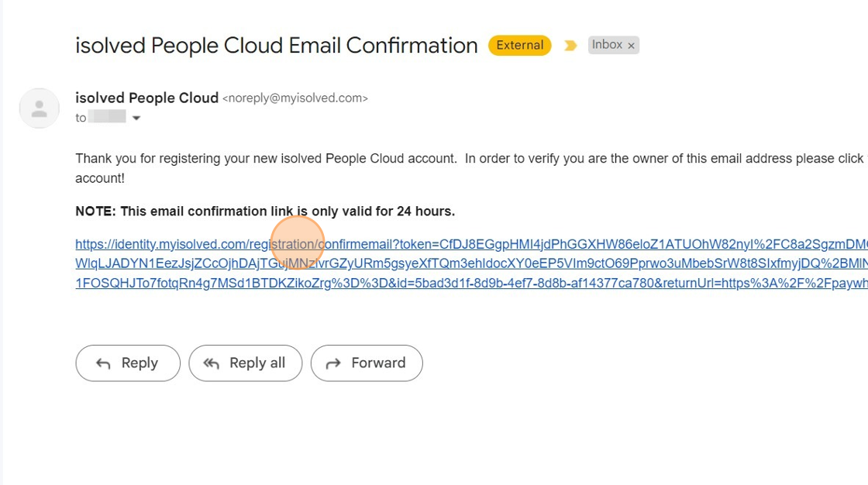Click the right arrow icon in Forward
Image resolution: width=868 pixels, height=485 pixels.
(333, 363)
